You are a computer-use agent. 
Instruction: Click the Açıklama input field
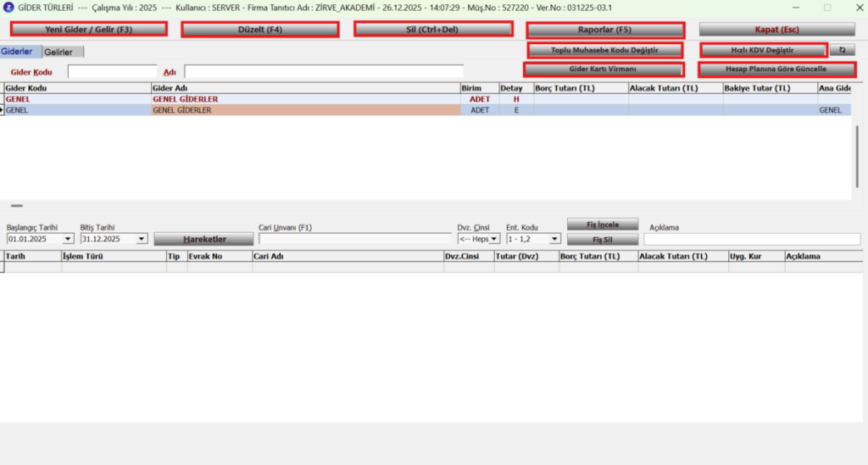(752, 239)
